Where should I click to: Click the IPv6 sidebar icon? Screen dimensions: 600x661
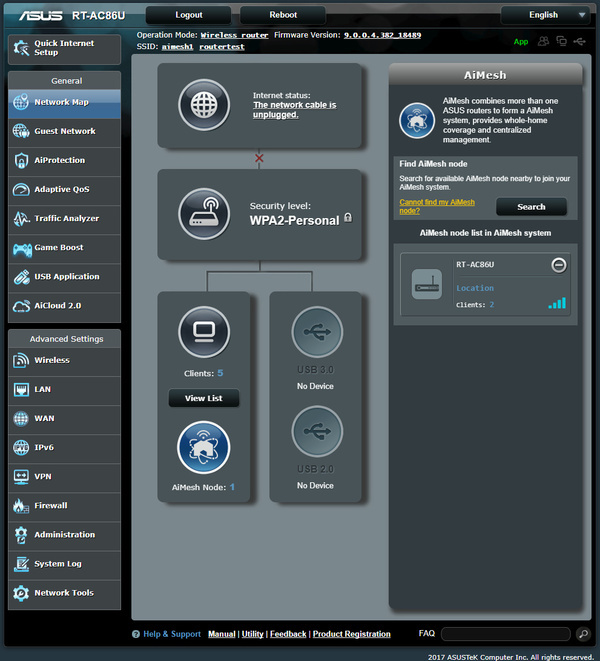21,448
